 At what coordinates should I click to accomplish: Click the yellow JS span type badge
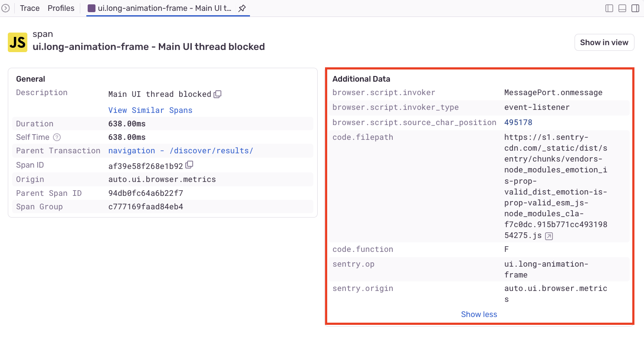(17, 42)
